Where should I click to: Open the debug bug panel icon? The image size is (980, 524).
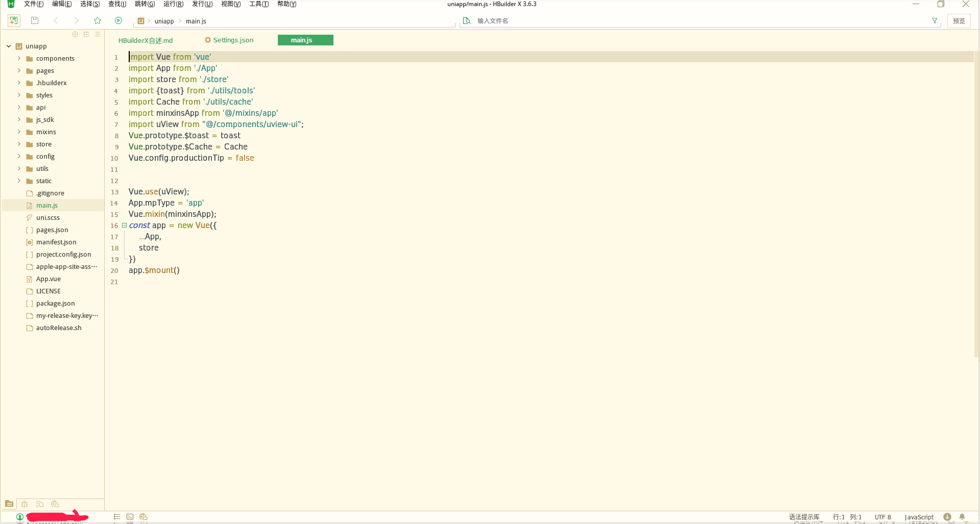pyautogui.click(x=25, y=504)
